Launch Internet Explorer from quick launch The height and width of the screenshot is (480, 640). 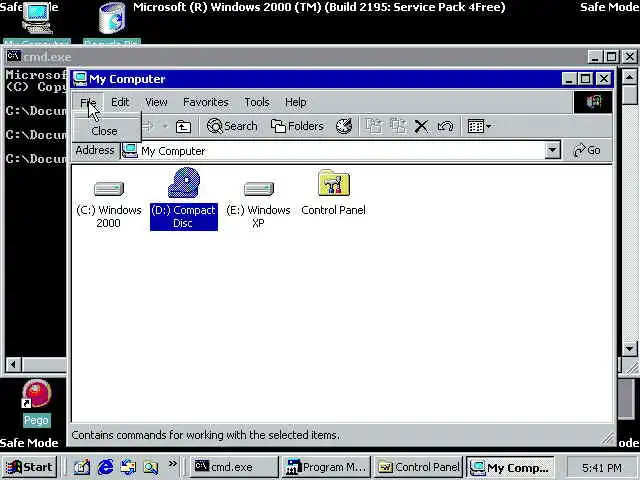105,467
